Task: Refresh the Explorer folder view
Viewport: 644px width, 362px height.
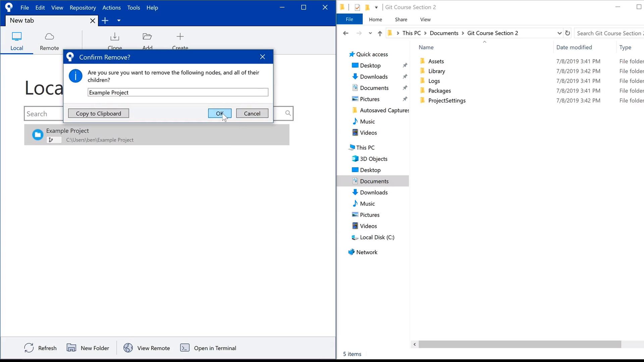Action: 568,33
